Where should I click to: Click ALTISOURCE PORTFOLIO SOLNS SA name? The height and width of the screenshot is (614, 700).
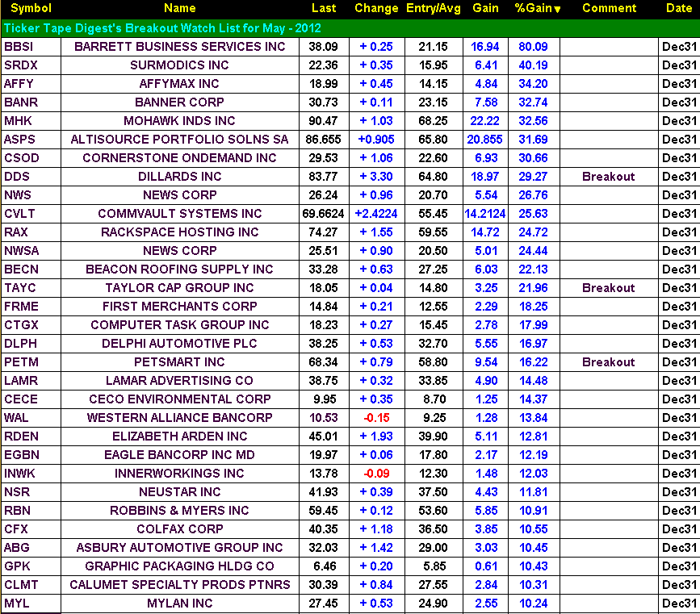[179, 140]
